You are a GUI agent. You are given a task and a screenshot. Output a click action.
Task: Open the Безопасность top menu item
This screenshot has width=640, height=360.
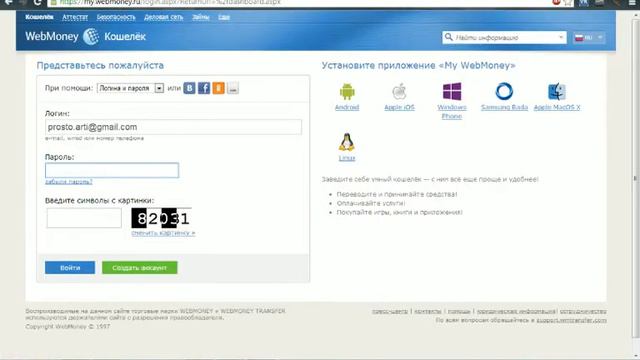click(x=116, y=17)
